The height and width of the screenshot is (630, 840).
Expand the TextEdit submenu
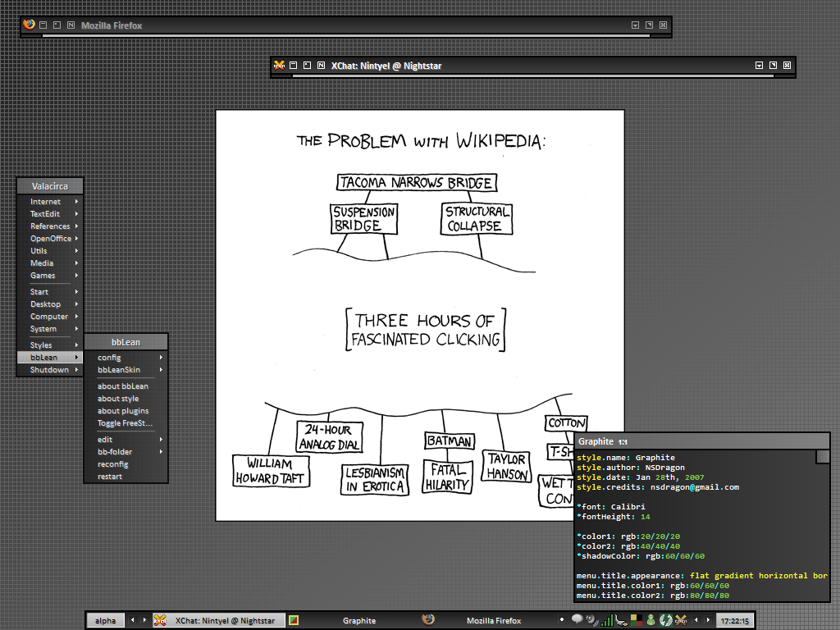click(50, 214)
